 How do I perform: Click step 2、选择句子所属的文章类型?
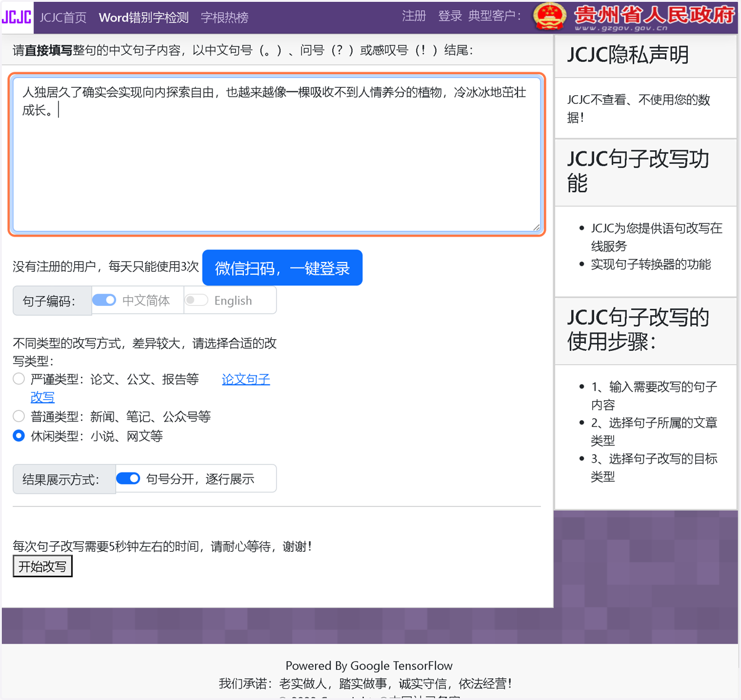point(654,431)
